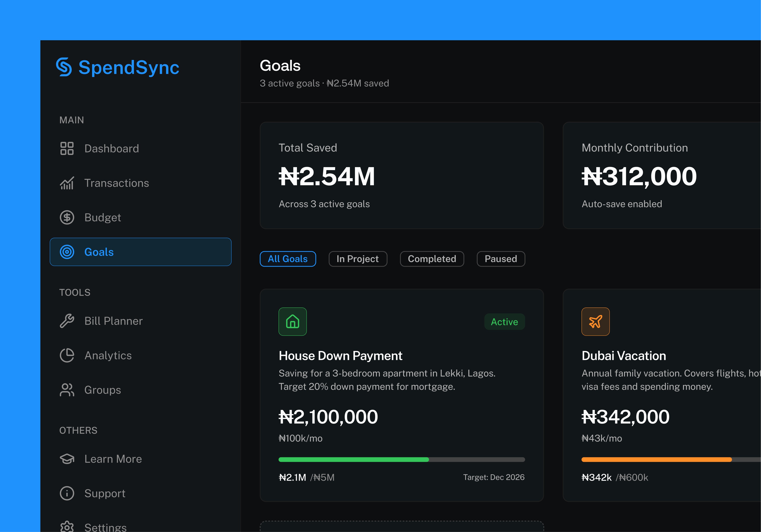Click the Bill Planner wrench icon

(67, 321)
